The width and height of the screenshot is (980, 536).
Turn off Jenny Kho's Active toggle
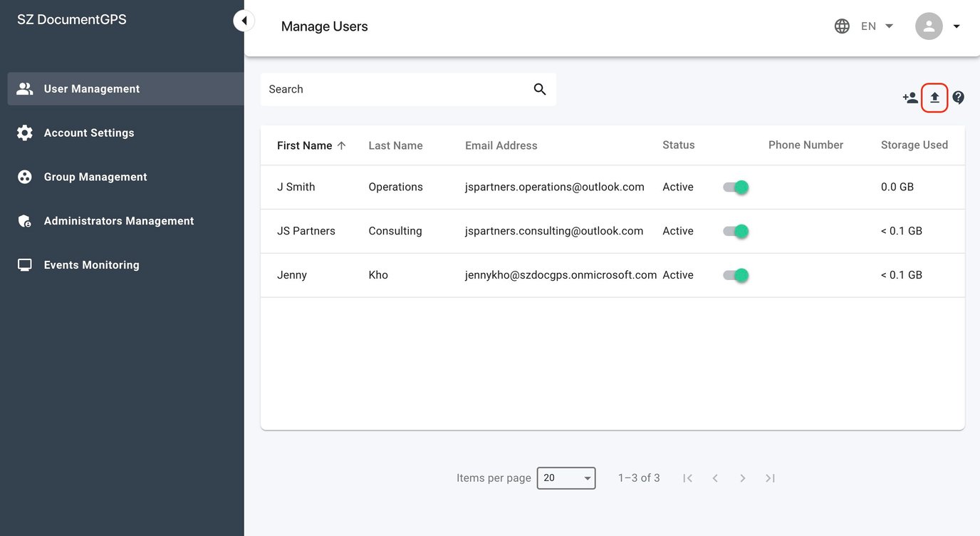tap(736, 275)
